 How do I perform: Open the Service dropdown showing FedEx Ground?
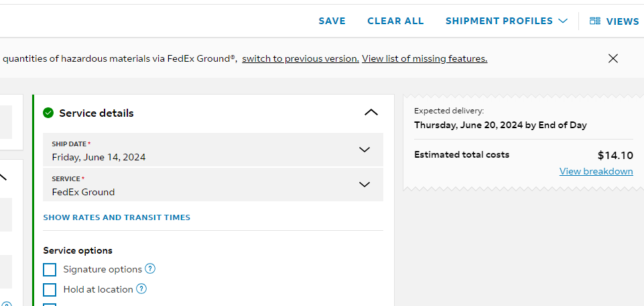pos(212,185)
